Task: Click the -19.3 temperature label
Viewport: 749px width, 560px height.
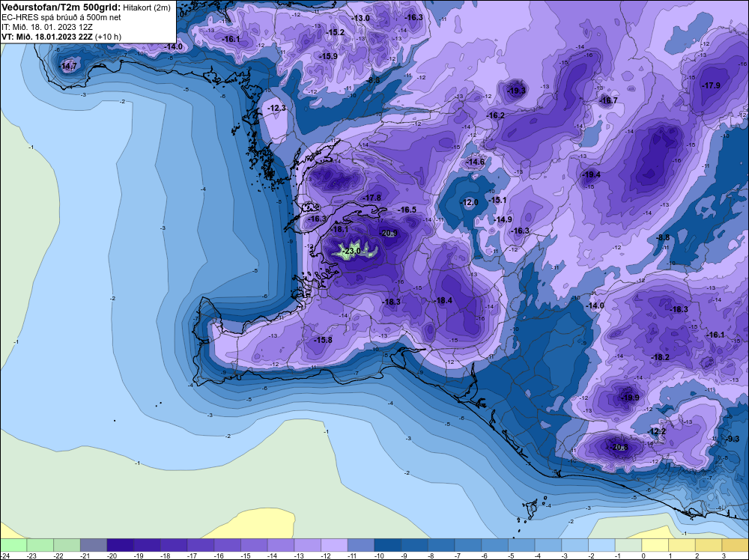Action: 516,91
